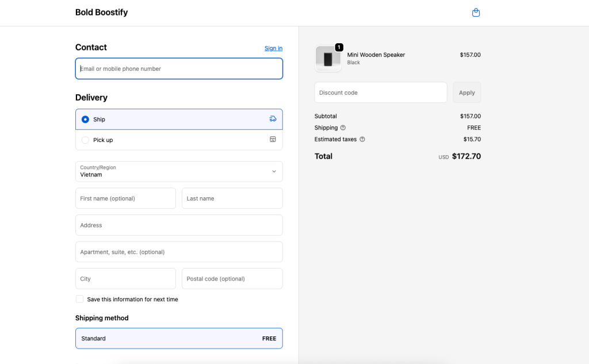Viewport: 589px width, 364px height.
Task: Click the Shipping help question mark icon
Action: (343, 128)
